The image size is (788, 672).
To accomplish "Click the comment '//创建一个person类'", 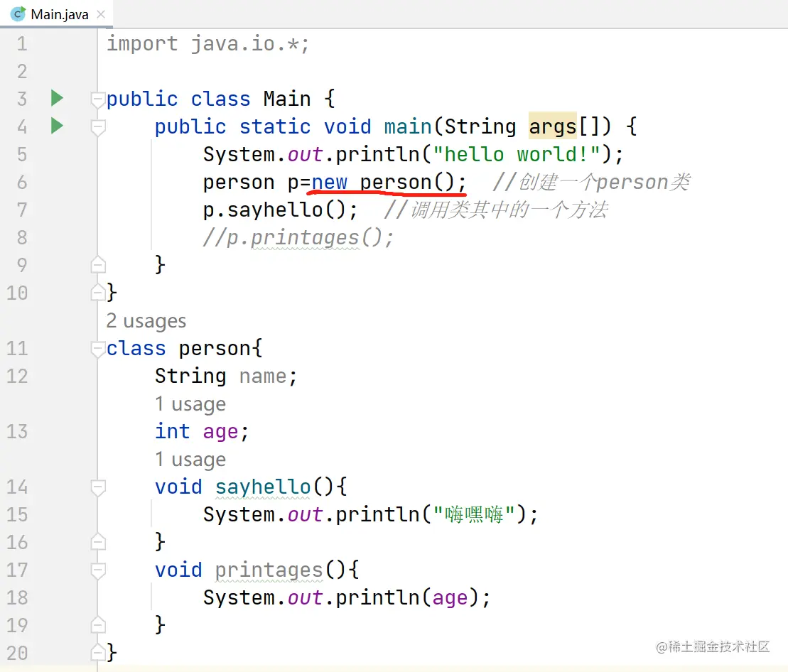I will (591, 183).
